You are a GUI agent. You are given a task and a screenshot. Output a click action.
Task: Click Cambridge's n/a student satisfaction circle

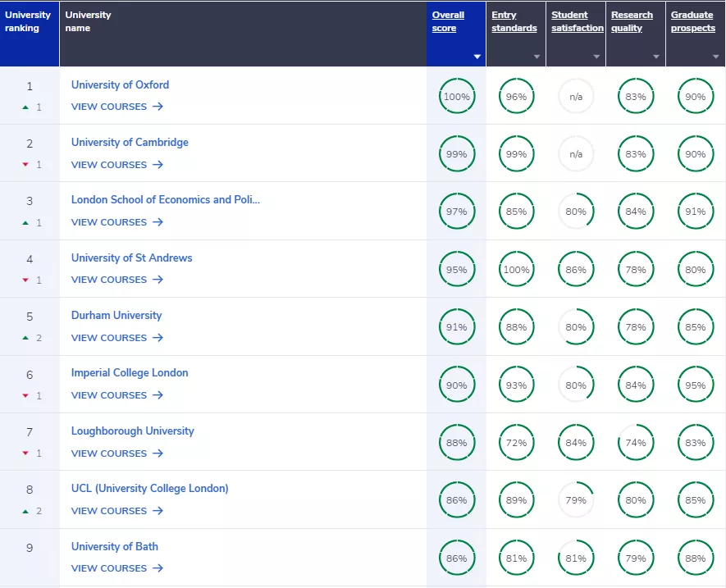click(576, 154)
